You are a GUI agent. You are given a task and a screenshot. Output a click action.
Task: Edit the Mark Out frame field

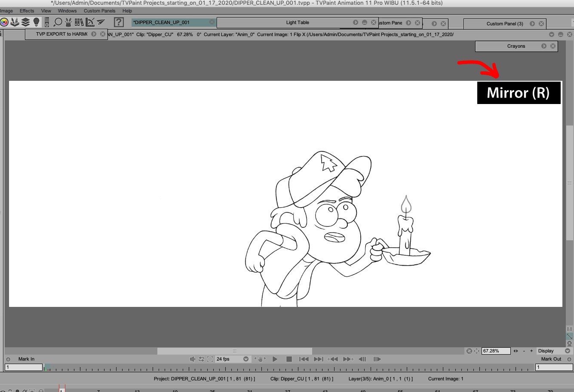point(554,367)
